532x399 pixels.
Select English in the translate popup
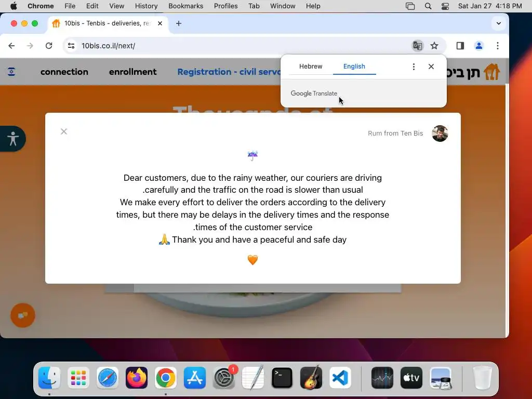tap(354, 66)
